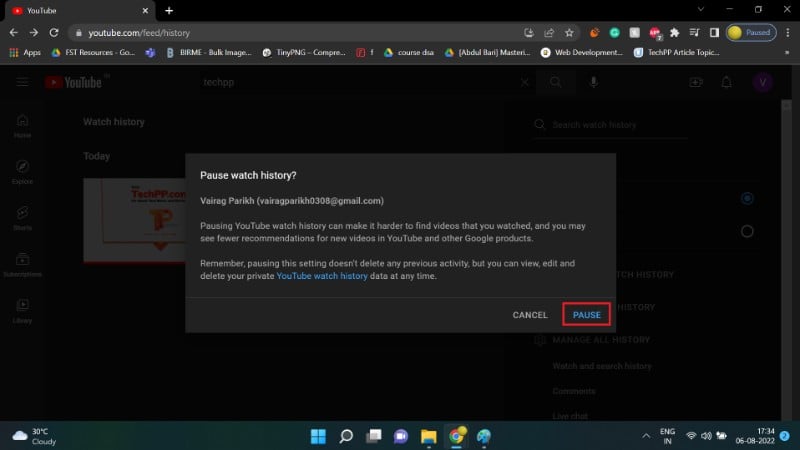Screen dimensions: 800x450
Task: Select the first history type radio button
Action: pyautogui.click(x=747, y=198)
